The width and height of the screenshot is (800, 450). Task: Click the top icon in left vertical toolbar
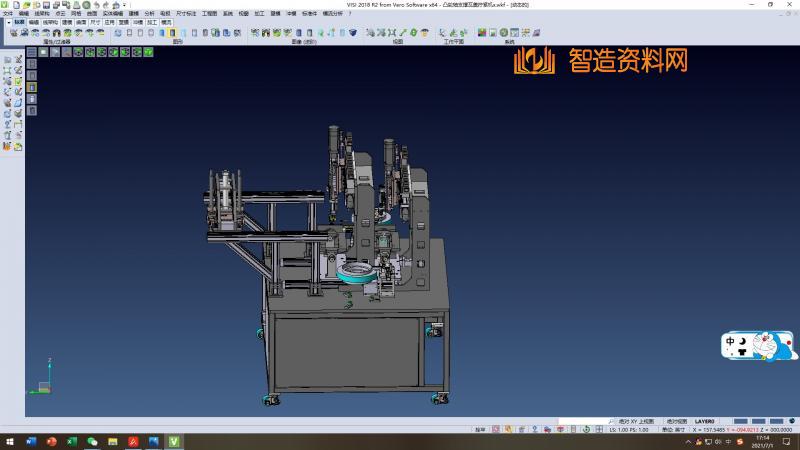7,60
